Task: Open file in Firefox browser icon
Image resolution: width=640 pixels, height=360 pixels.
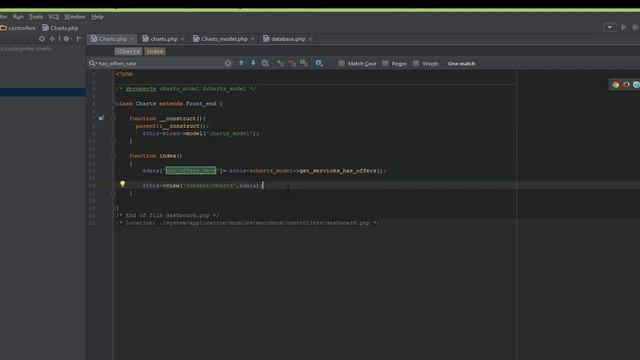Action: [626, 85]
